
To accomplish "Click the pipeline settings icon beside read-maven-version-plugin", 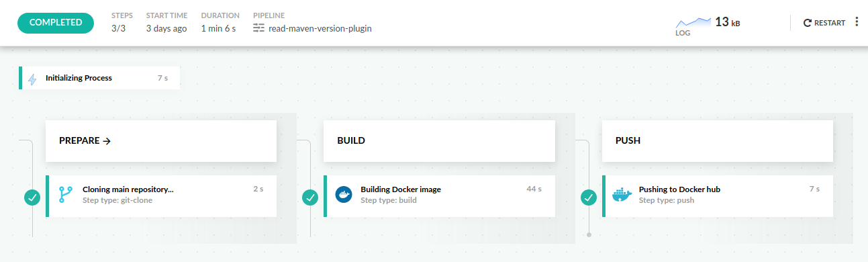I will coord(259,28).
